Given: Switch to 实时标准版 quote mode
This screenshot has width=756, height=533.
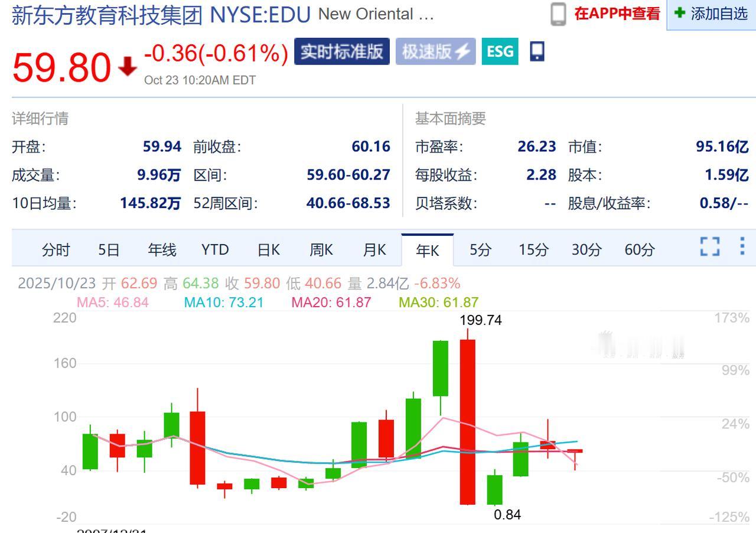Looking at the screenshot, I should click(x=342, y=51).
